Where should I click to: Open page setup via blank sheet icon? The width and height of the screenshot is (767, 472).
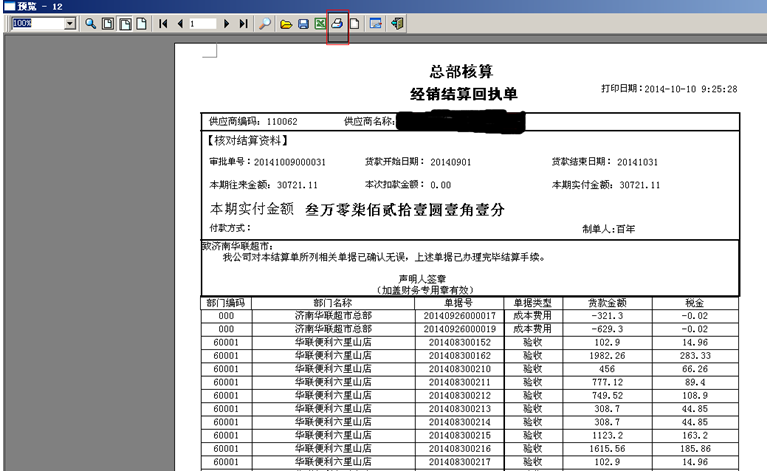pos(355,23)
